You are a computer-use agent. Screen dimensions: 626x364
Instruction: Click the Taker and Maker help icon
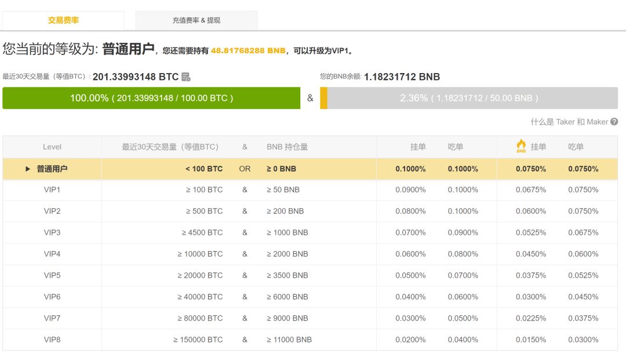[614, 122]
